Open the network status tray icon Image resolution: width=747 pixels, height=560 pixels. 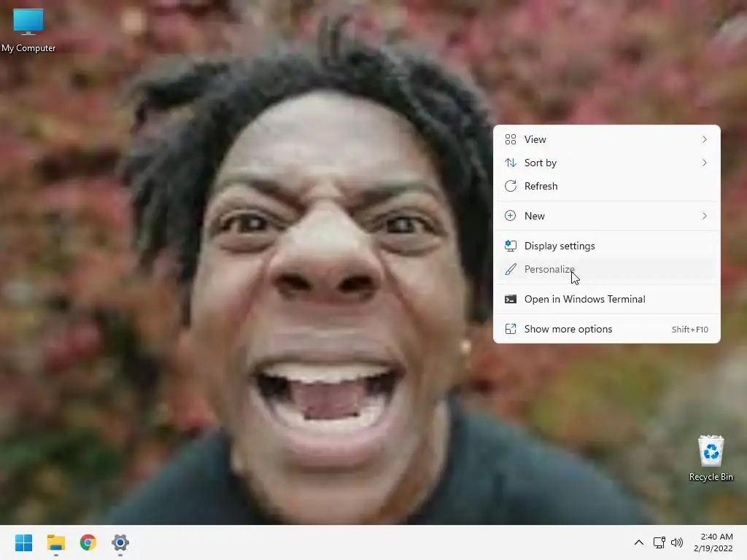pyautogui.click(x=659, y=542)
